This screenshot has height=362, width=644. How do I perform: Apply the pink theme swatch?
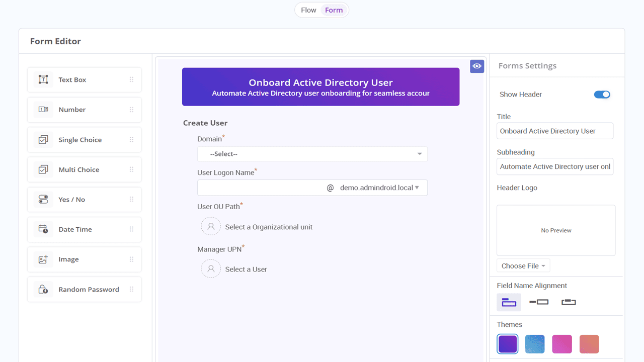click(562, 344)
